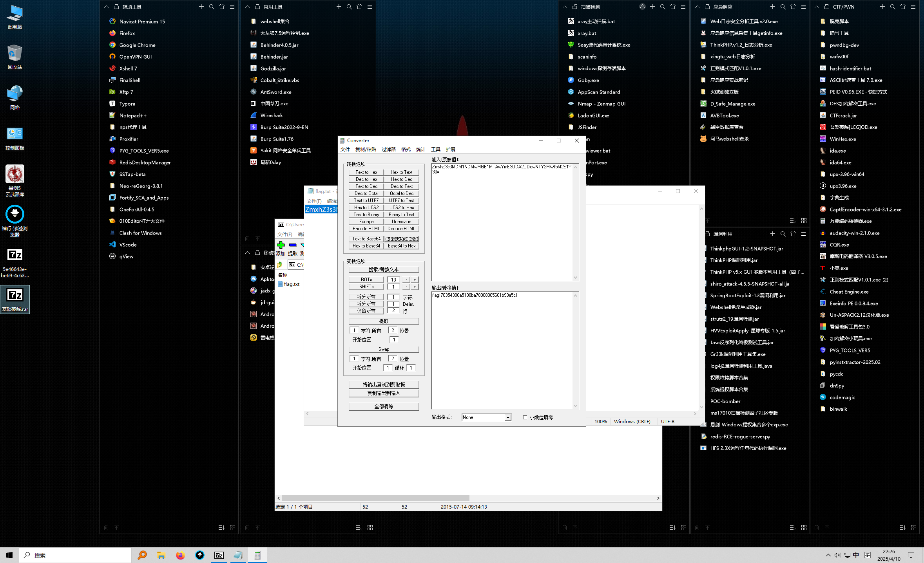Open Firefox from the taskbar
The image size is (924, 563).
click(x=180, y=555)
